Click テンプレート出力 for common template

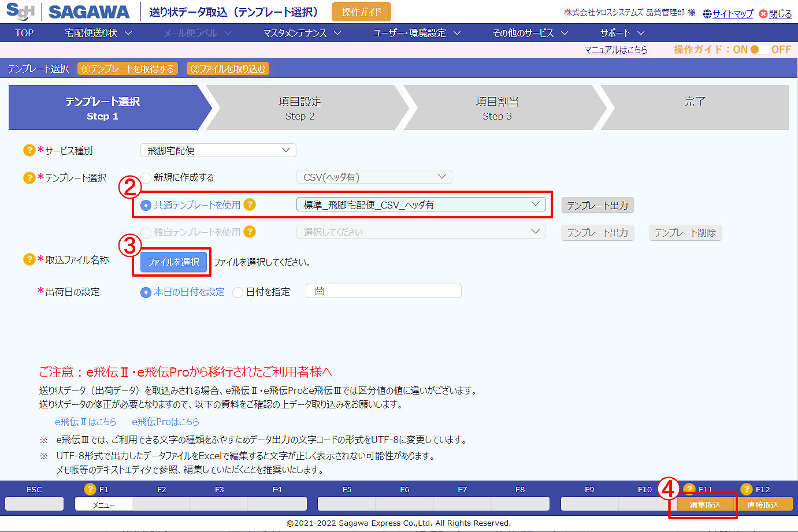[x=597, y=205]
